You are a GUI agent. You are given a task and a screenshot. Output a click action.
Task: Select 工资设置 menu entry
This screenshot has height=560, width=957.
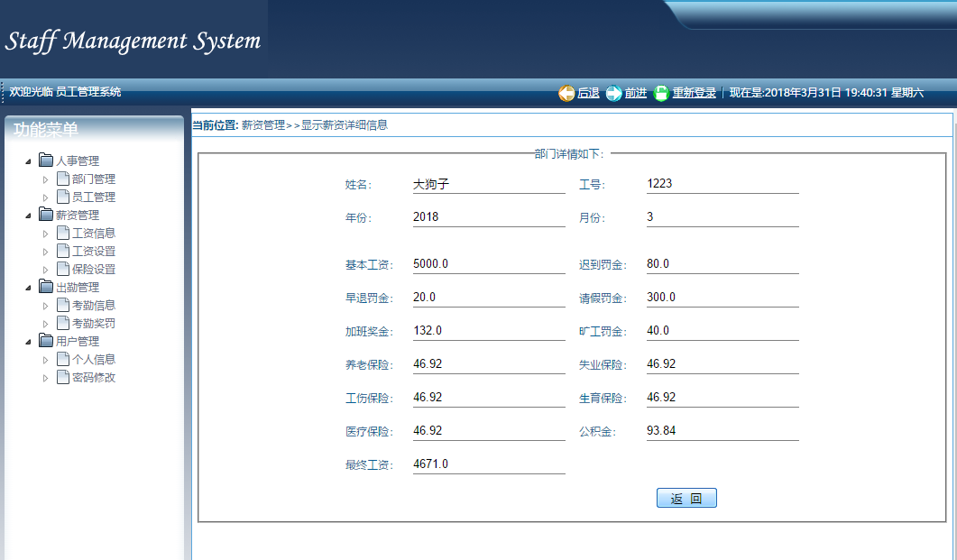tap(94, 252)
